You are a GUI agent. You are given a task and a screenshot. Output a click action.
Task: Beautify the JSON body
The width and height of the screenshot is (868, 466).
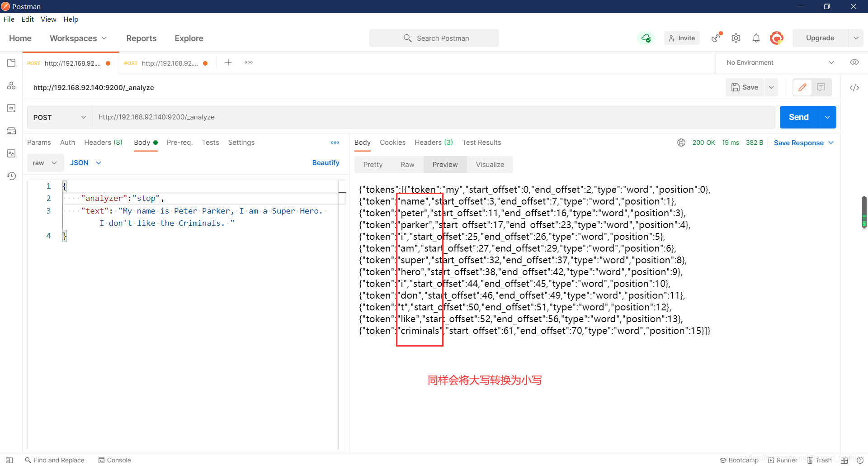pyautogui.click(x=326, y=163)
